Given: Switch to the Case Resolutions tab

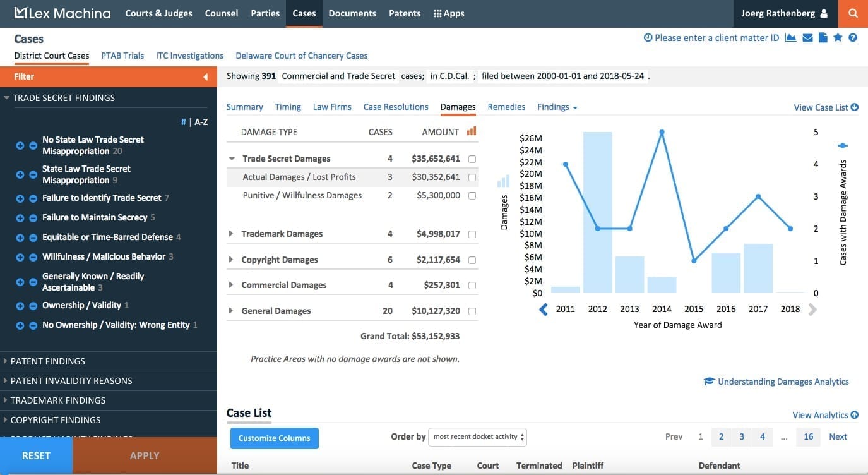Looking at the screenshot, I should (x=396, y=107).
